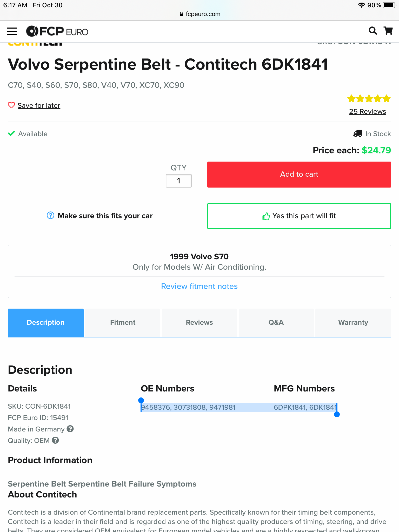
Task: Click the Made in Germany help icon
Action: pos(70,429)
